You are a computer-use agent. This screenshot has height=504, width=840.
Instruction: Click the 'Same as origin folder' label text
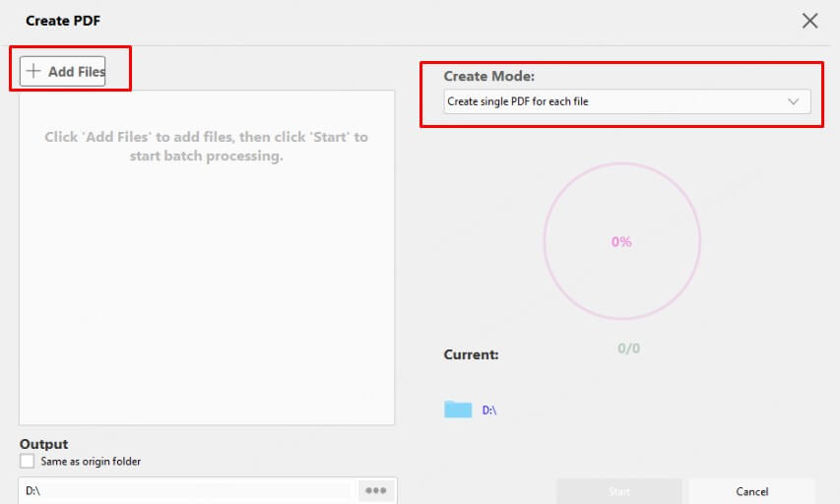click(x=91, y=461)
